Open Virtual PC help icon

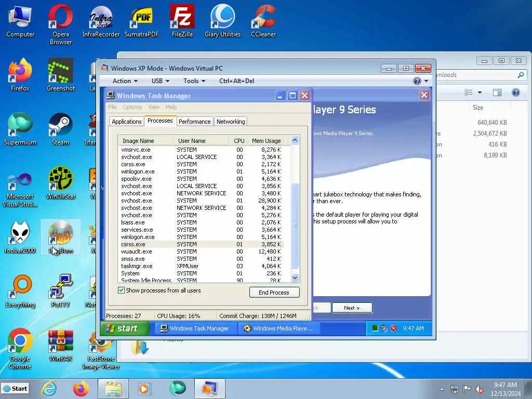click(x=417, y=81)
